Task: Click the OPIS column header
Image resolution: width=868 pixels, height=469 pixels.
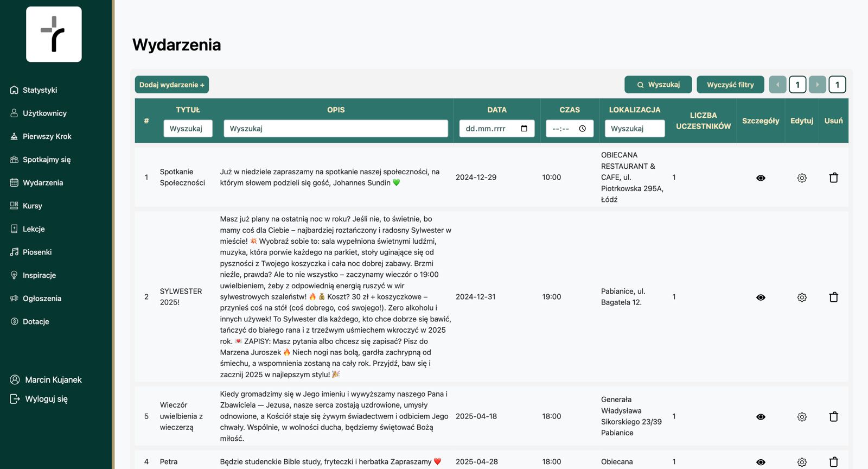Action: point(336,110)
